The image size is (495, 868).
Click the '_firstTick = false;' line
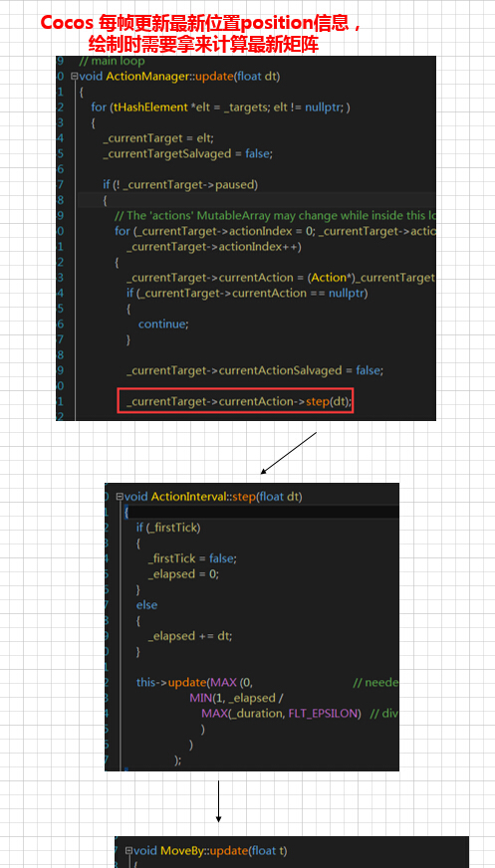[192, 558]
